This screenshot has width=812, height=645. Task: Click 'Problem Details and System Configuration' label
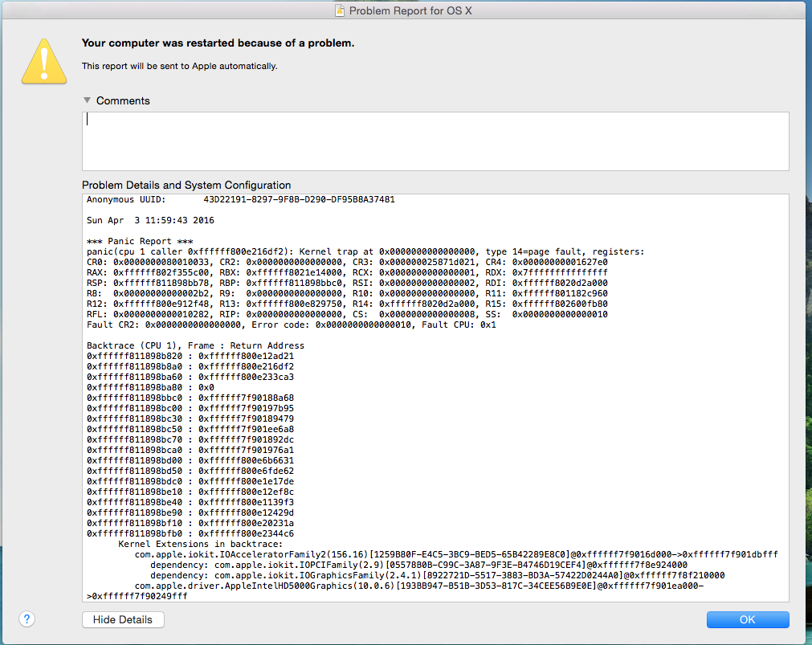point(186,185)
